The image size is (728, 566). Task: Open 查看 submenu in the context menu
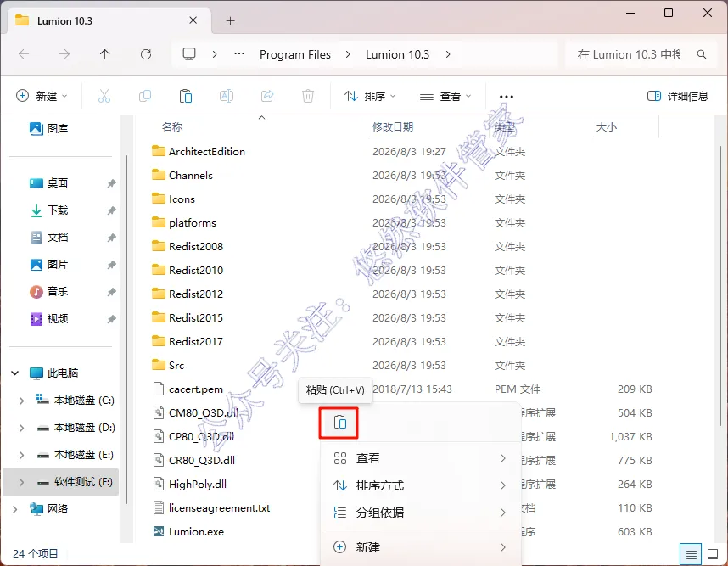[x=420, y=458]
